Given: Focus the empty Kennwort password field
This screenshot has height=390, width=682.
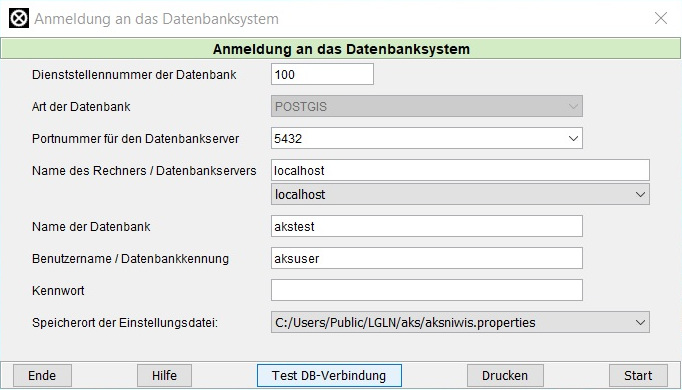Looking at the screenshot, I should [x=426, y=290].
